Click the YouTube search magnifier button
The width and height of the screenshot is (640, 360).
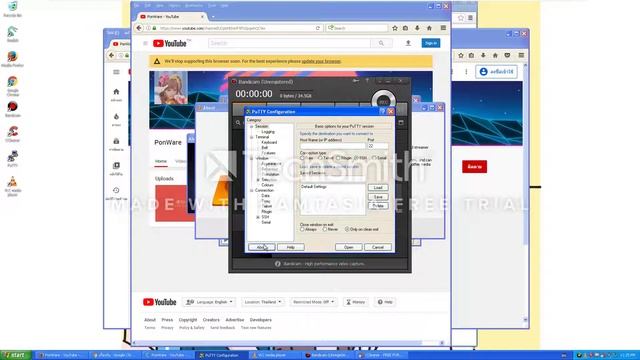381,43
